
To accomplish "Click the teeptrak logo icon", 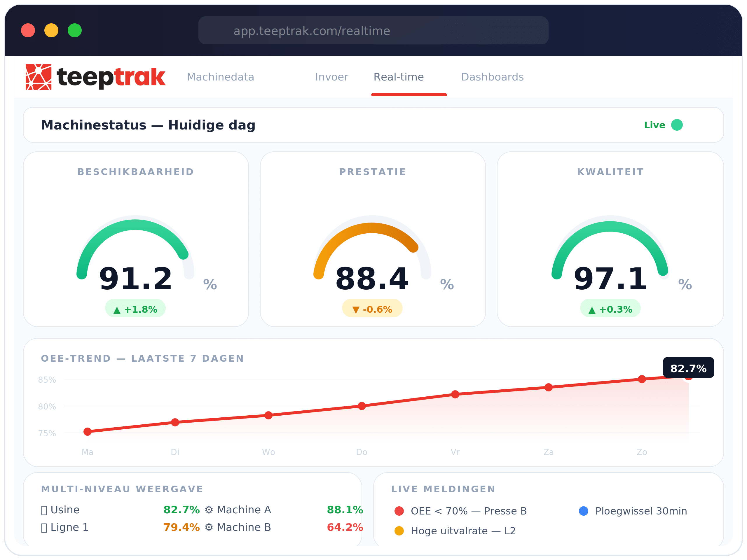I will (39, 77).
